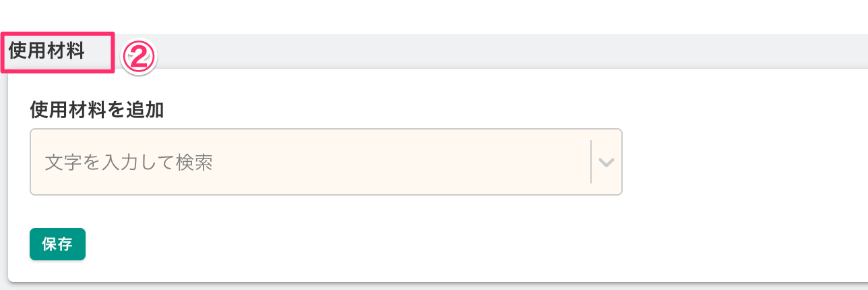Click empty area of the material combo box
This screenshot has height=290, width=868.
[404, 163]
